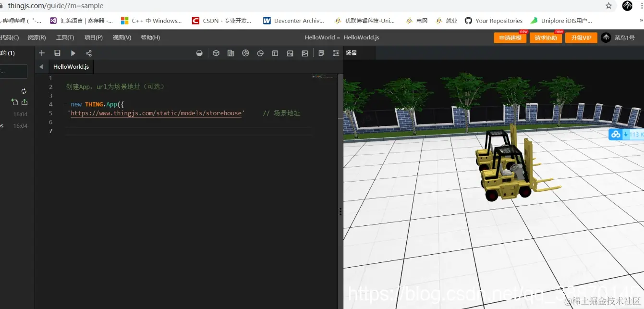Save the file with the floppy disk icon
The image size is (644, 309).
click(x=57, y=53)
